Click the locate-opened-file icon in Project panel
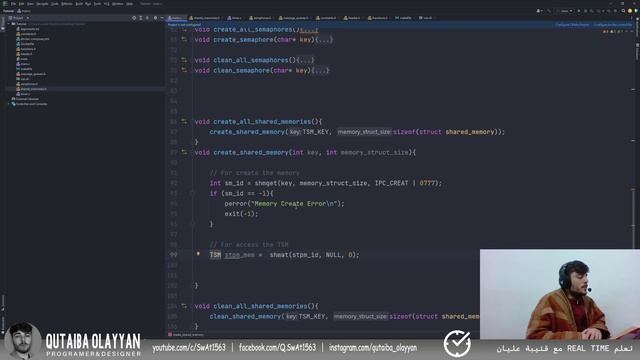Viewport: 640px width, 360px height. click(134, 18)
